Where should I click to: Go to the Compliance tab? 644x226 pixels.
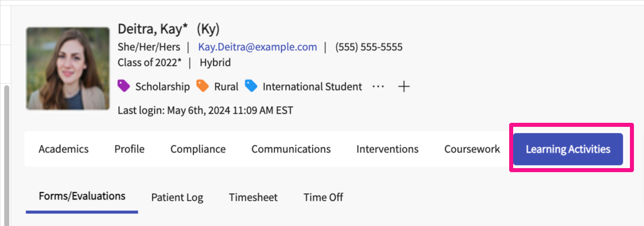point(198,149)
